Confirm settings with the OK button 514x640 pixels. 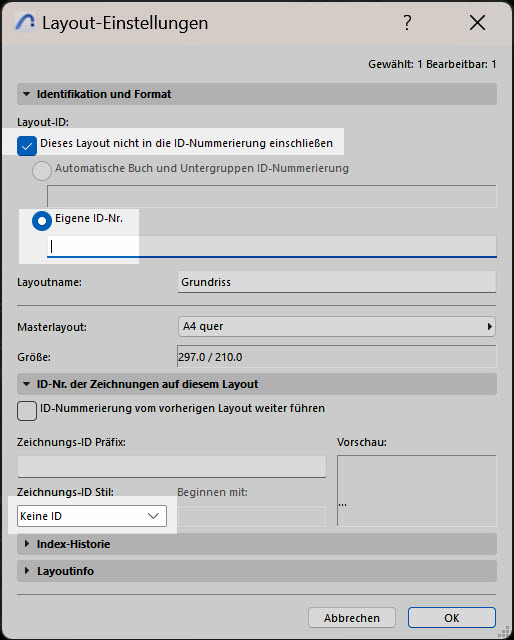(x=452, y=618)
